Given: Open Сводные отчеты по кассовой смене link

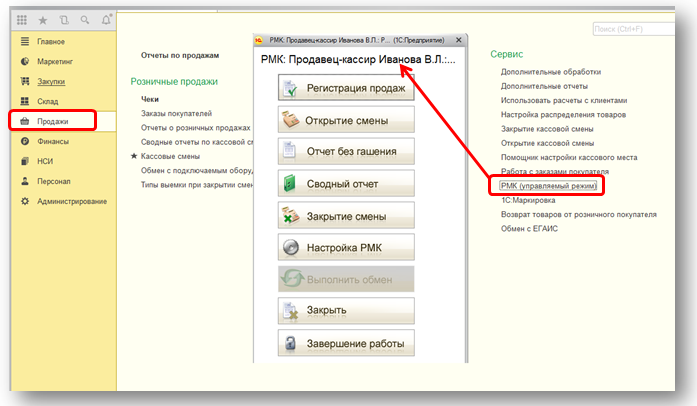Looking at the screenshot, I should [197, 142].
